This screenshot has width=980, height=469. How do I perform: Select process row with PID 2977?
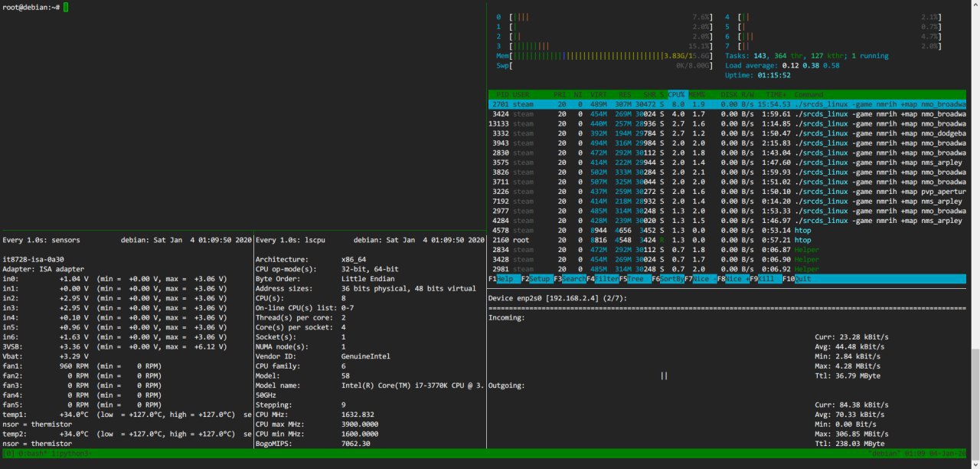click(x=727, y=211)
